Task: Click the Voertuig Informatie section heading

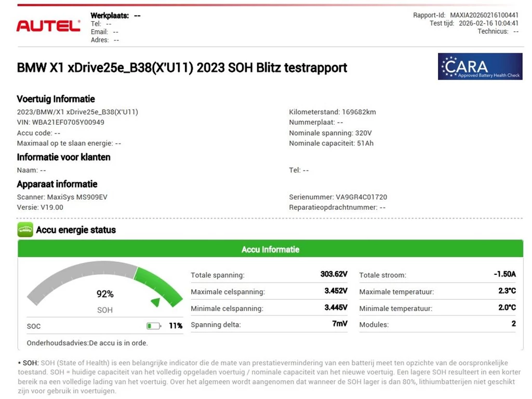Action: [56, 99]
